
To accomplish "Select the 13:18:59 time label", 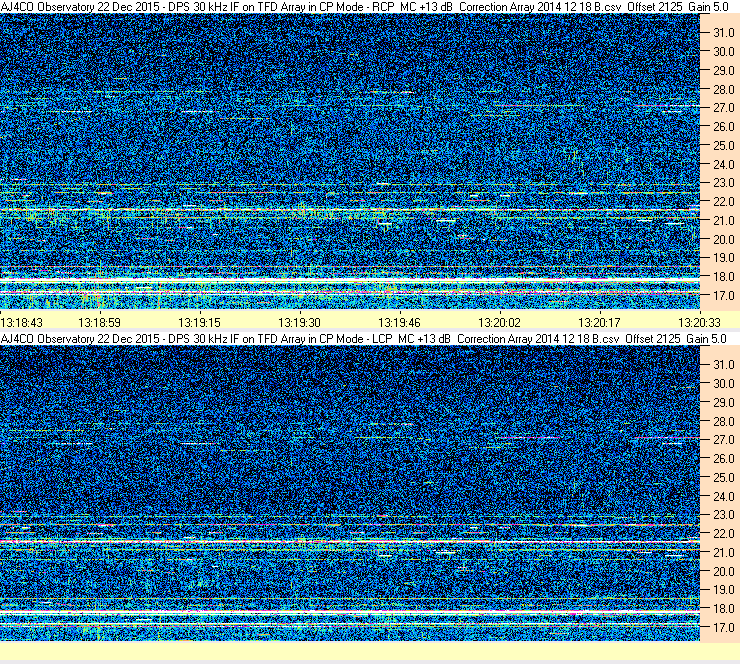I will point(100,323).
